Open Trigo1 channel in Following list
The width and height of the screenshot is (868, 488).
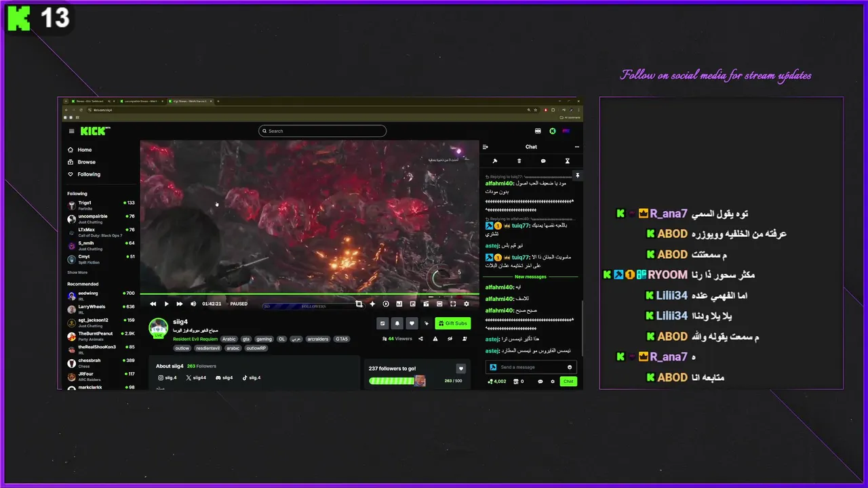pyautogui.click(x=100, y=204)
